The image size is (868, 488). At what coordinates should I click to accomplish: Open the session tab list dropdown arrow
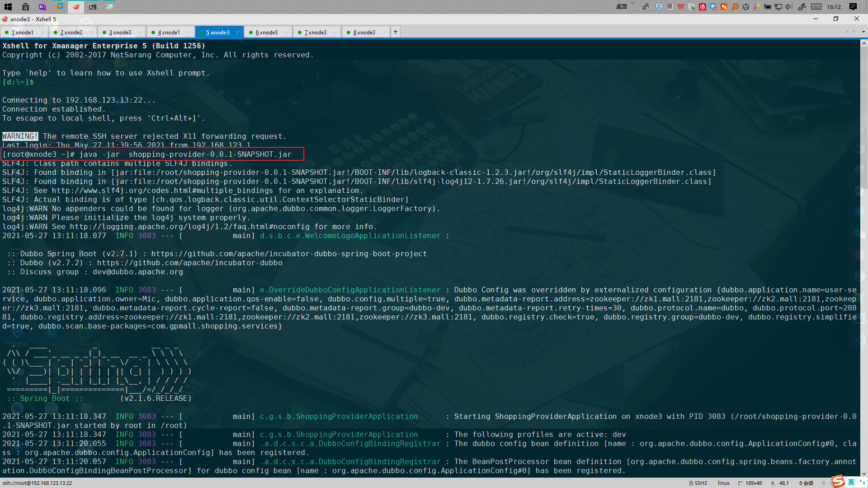pyautogui.click(x=863, y=32)
